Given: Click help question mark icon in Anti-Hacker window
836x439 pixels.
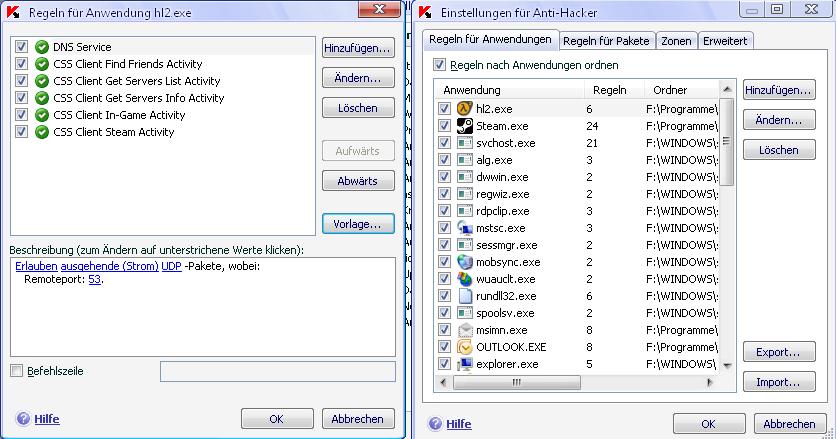Looking at the screenshot, I should pos(435,424).
